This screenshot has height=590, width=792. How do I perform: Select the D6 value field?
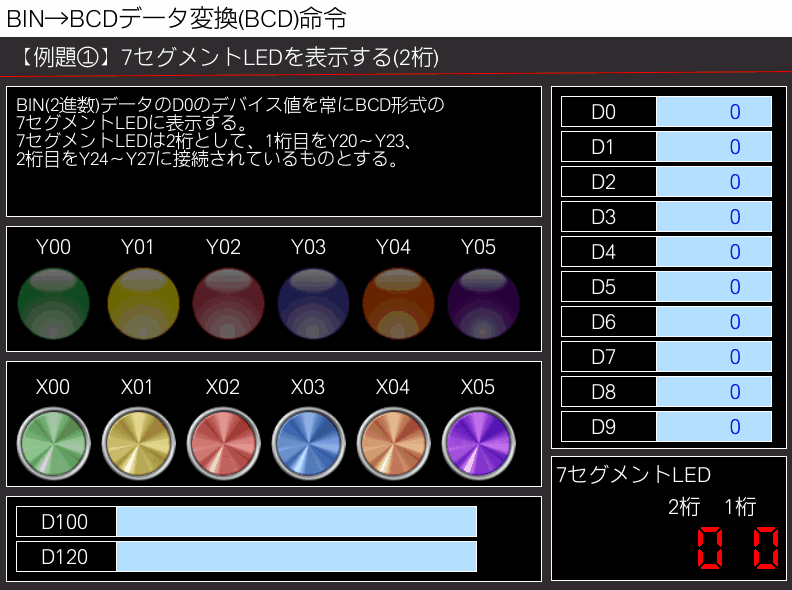[x=714, y=322]
